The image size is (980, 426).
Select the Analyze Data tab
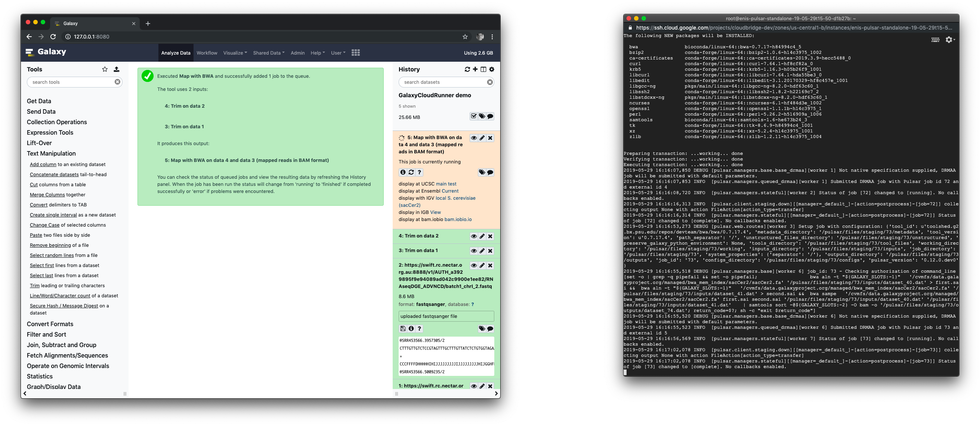point(175,53)
